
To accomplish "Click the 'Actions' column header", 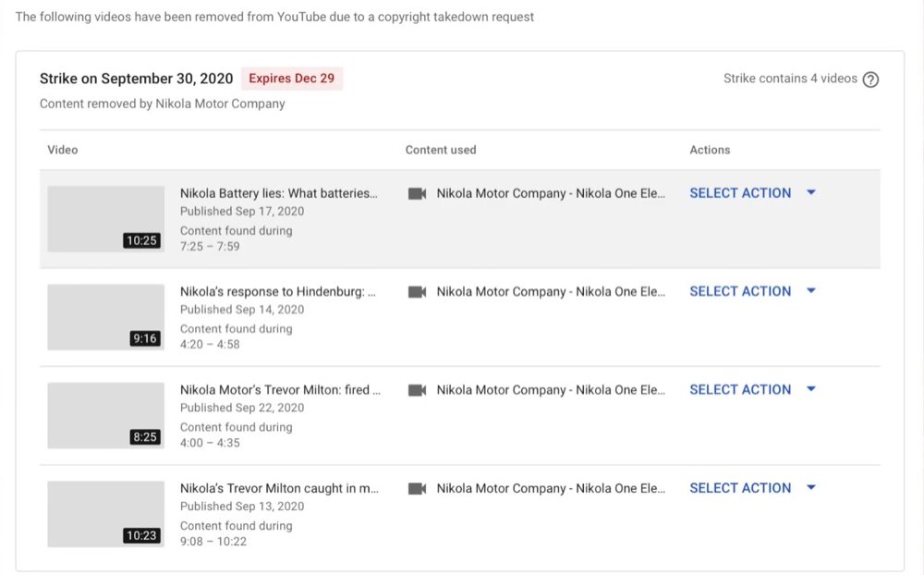I will 710,150.
